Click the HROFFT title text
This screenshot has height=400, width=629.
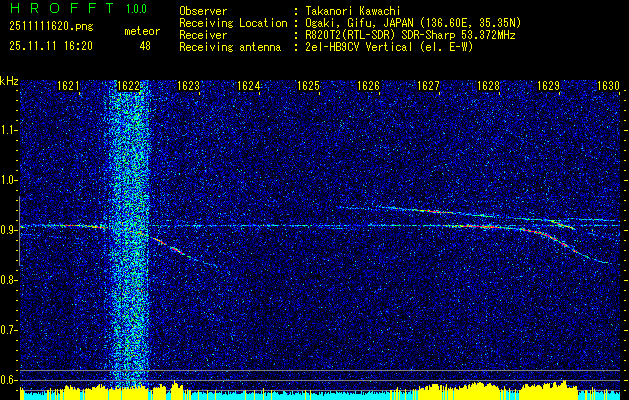click(62, 8)
